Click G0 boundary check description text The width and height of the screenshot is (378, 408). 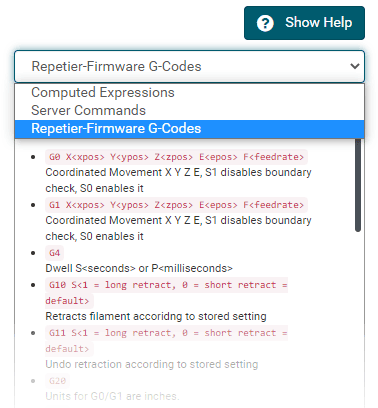tap(178, 180)
